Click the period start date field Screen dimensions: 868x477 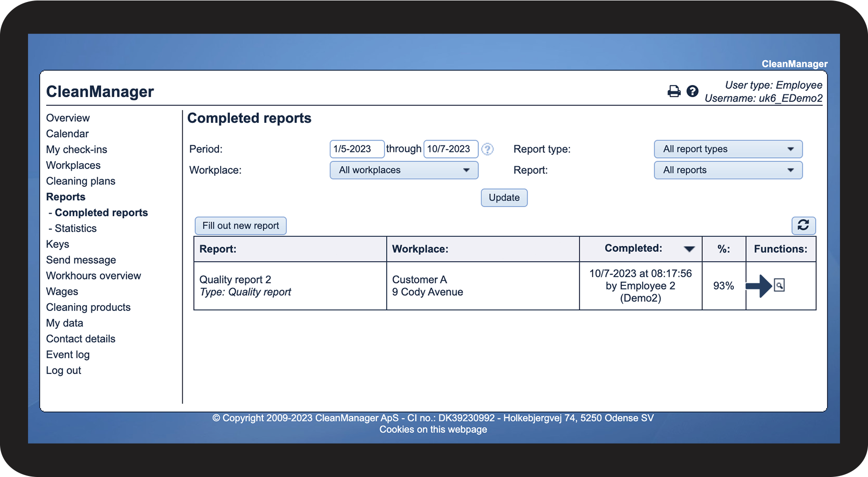pos(356,149)
